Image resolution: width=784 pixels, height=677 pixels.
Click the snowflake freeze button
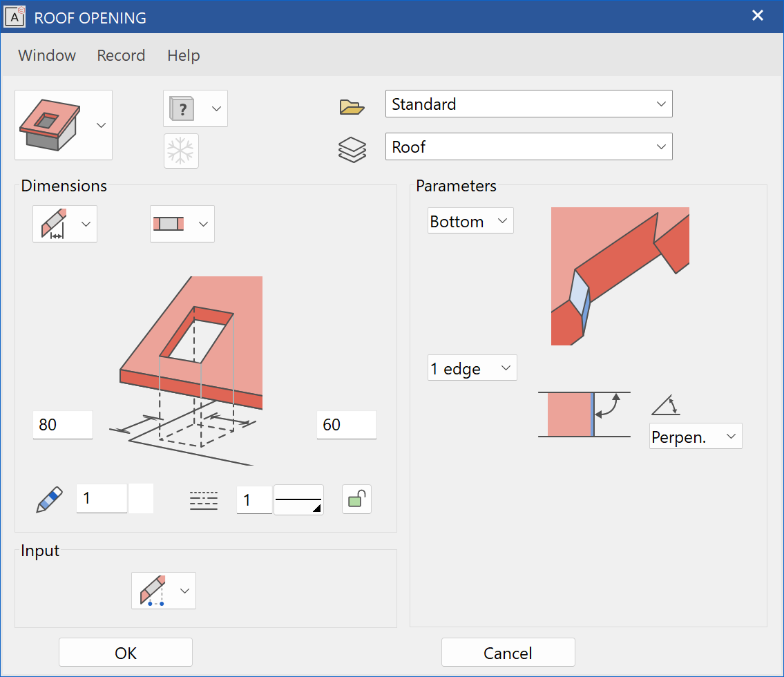pos(181,151)
